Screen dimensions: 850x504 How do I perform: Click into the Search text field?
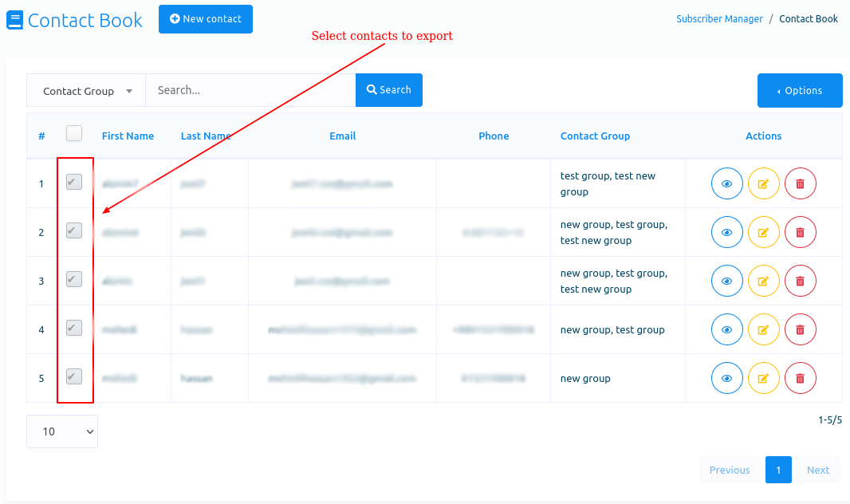click(250, 90)
